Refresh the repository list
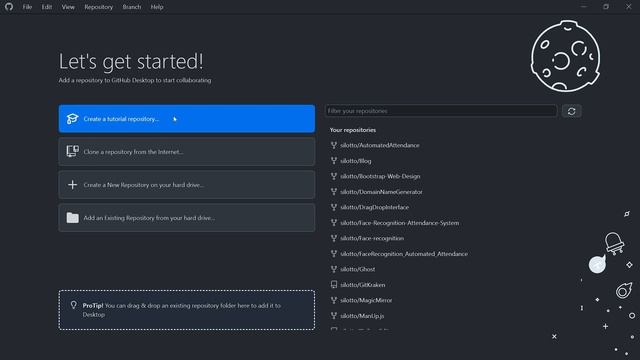The image size is (640, 360). click(571, 111)
